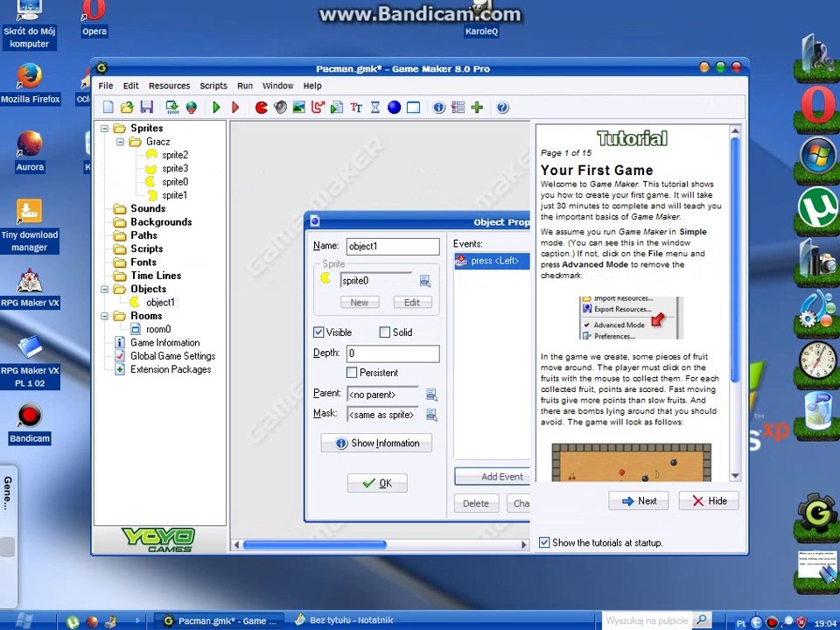Image resolution: width=840 pixels, height=630 pixels.
Task: Create a time line hourglass icon
Action: (x=375, y=107)
